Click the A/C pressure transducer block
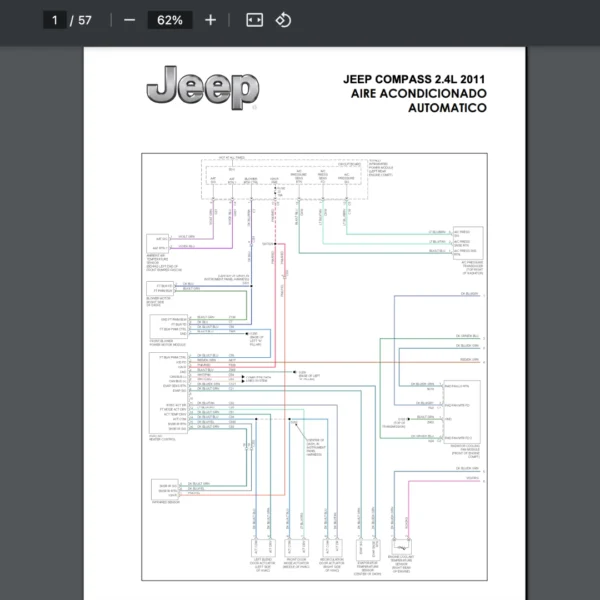The width and height of the screenshot is (600, 600). click(x=466, y=243)
